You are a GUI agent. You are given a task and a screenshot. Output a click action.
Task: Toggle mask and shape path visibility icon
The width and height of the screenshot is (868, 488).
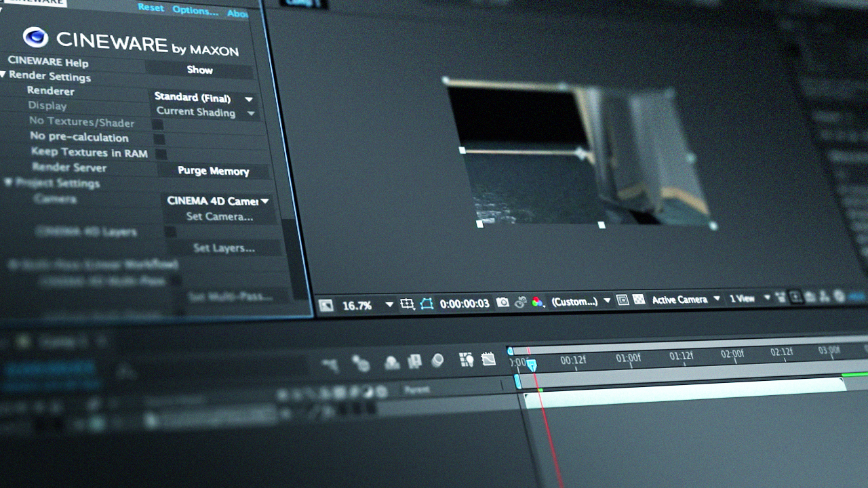(427, 304)
